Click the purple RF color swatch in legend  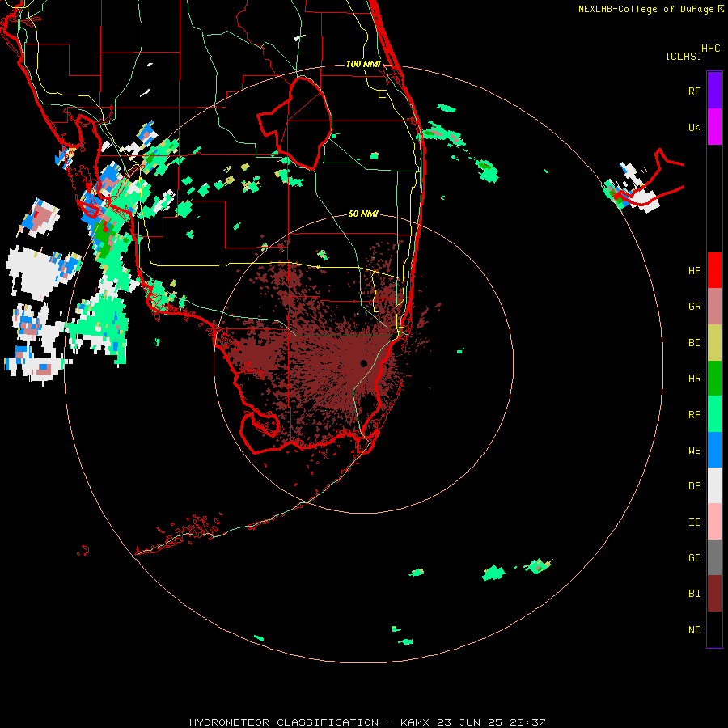pos(714,91)
